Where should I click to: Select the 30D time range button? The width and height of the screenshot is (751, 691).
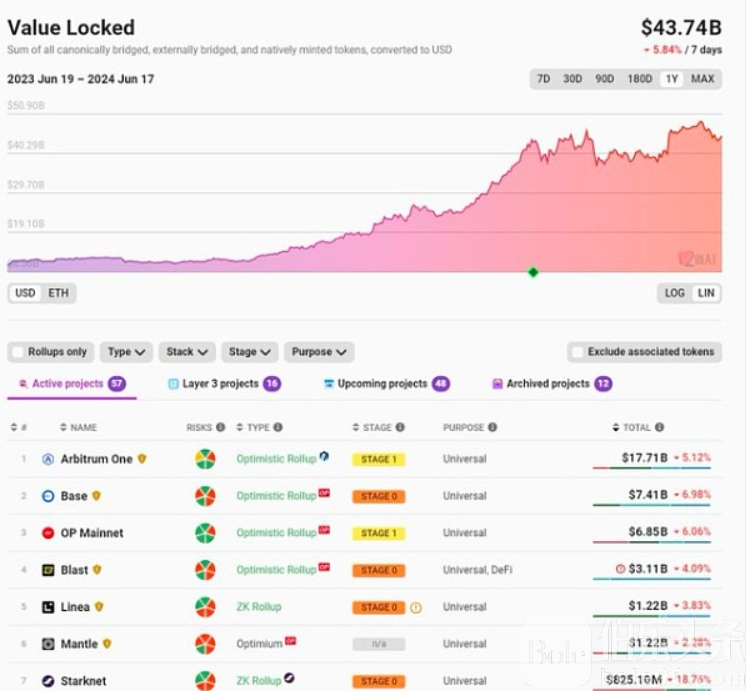pyautogui.click(x=572, y=79)
